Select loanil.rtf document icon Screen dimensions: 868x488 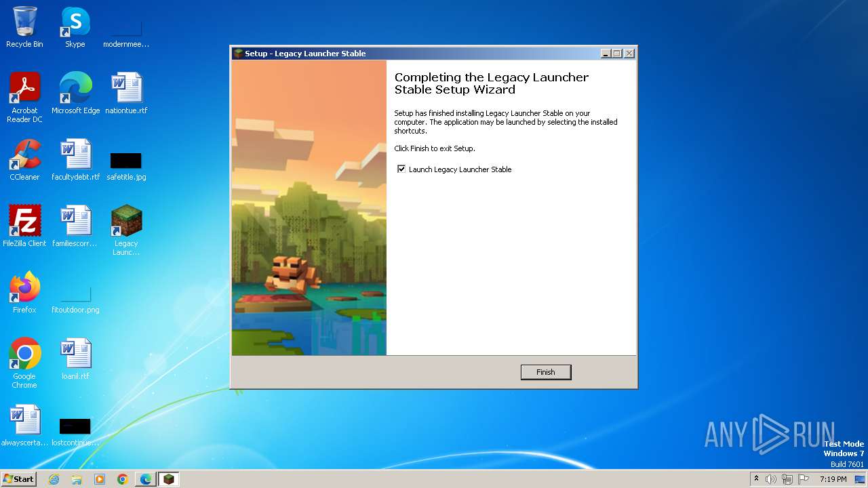click(75, 359)
